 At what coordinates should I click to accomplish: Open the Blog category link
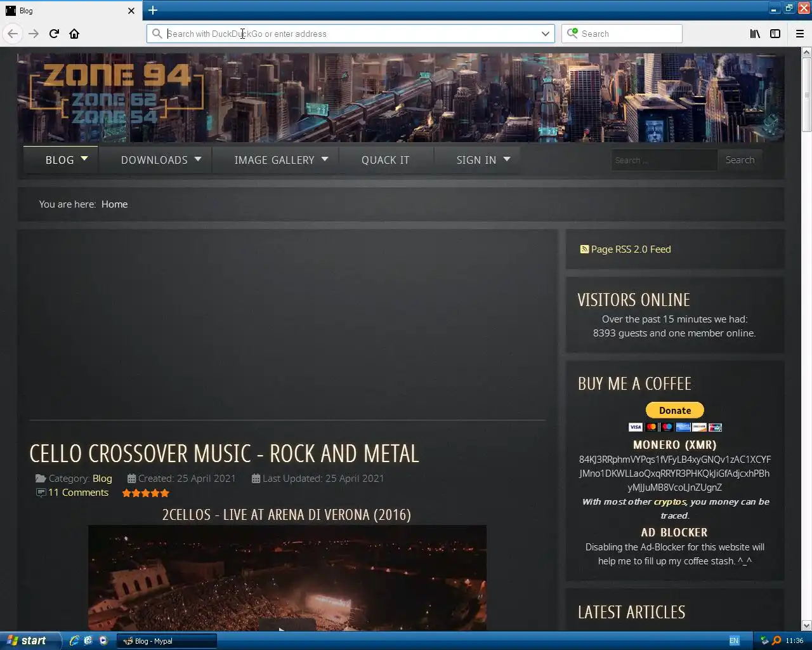[102, 479]
